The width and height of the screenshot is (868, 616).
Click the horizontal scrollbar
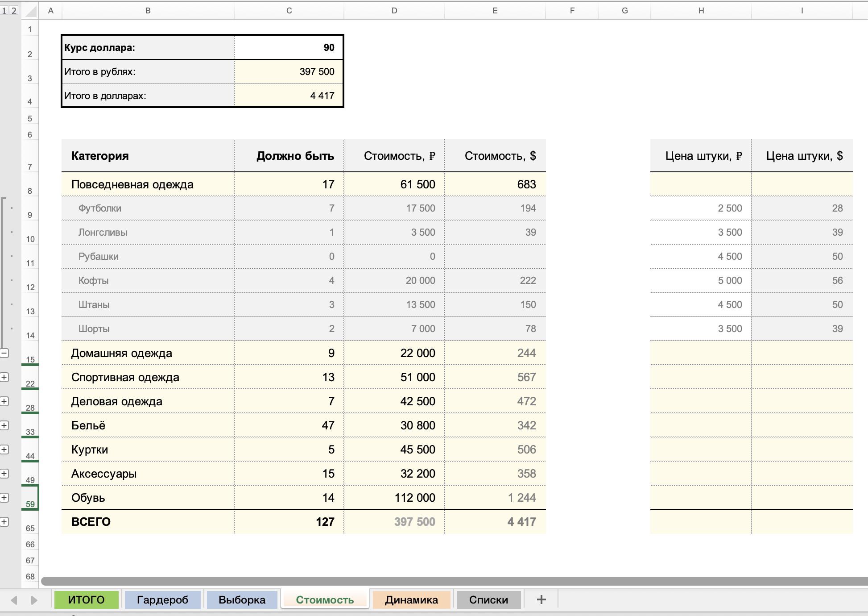tap(446, 581)
